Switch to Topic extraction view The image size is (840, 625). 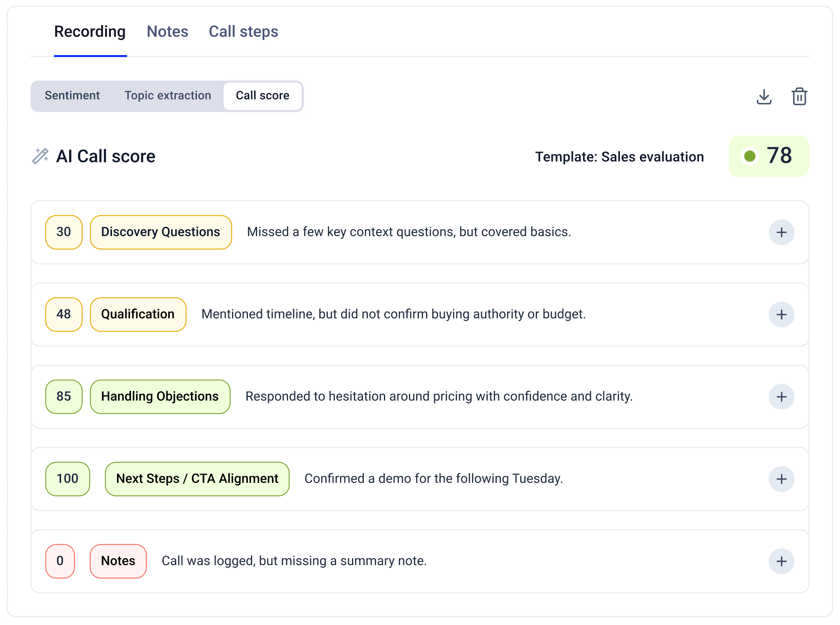point(167,96)
